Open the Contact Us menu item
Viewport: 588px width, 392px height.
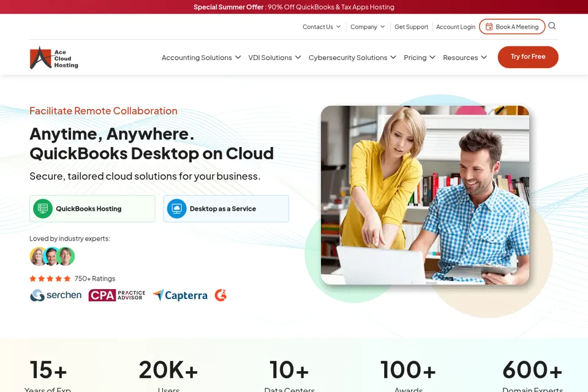pos(322,26)
